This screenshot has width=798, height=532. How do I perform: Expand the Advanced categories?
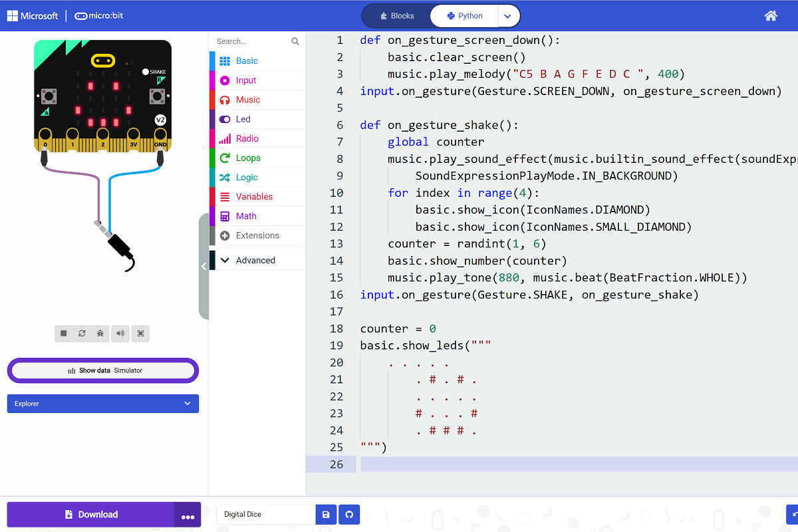pos(257,260)
